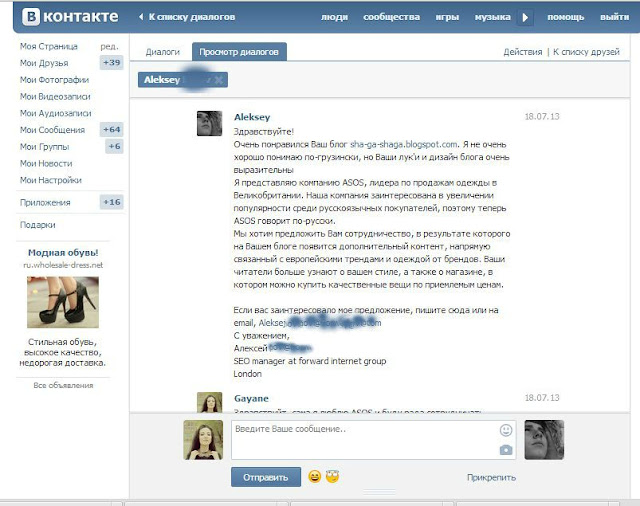Click the resize handle below message form

[x=379, y=492]
